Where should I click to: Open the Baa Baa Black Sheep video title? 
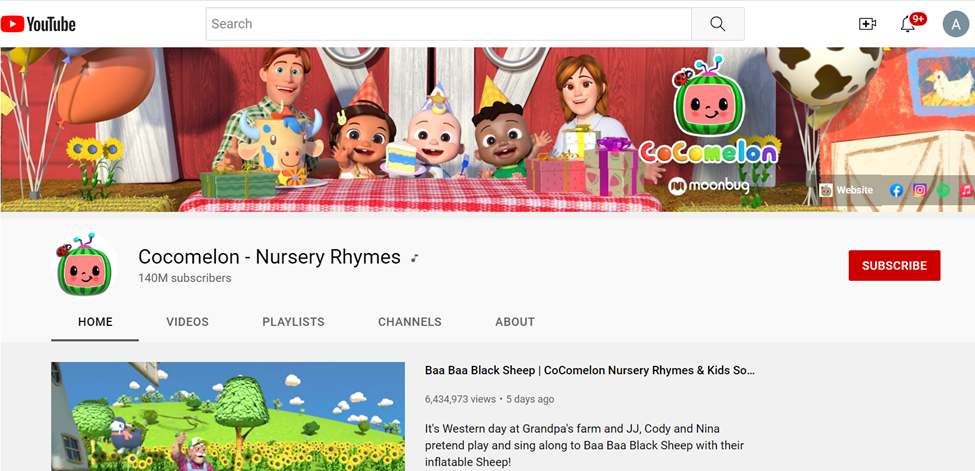point(590,370)
